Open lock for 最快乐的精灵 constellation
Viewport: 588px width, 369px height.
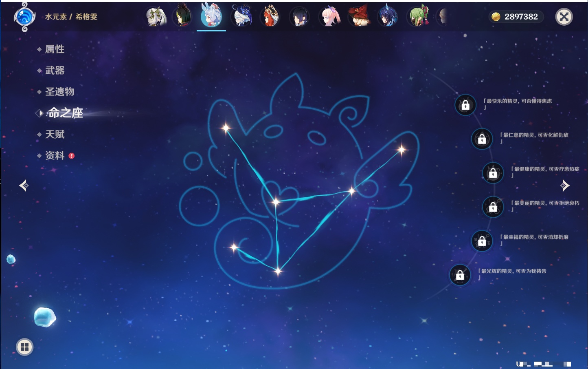465,105
